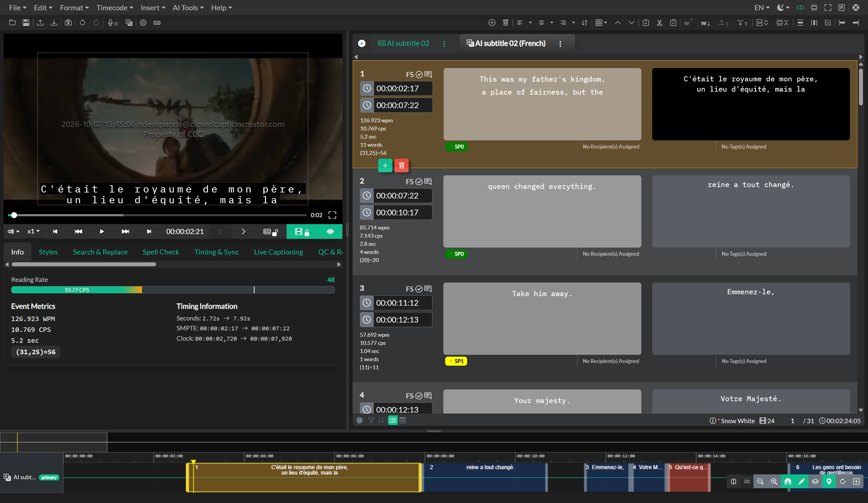Toggle the caption lock CC button
Screen dimensions: 868x503
271,232
